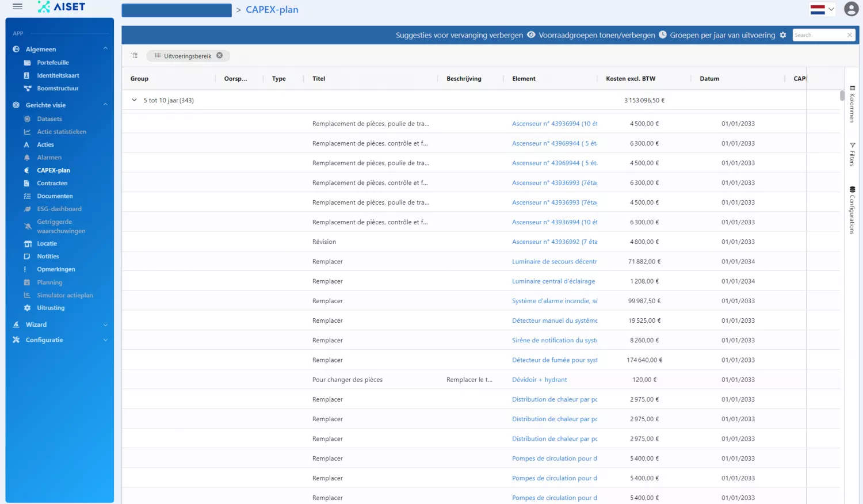Click the Documenten icon
This screenshot has width=863, height=504.
[x=27, y=196]
